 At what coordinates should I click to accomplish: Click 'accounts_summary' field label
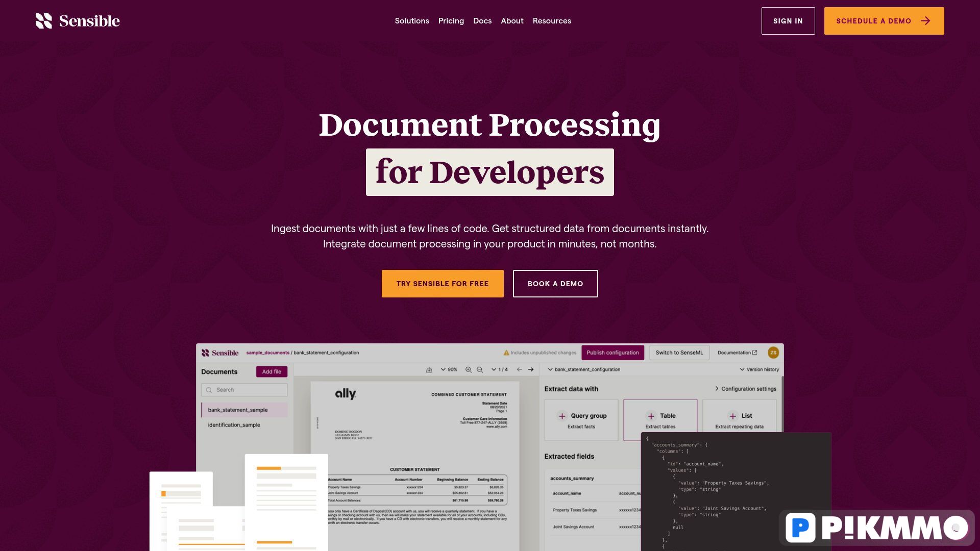572,479
